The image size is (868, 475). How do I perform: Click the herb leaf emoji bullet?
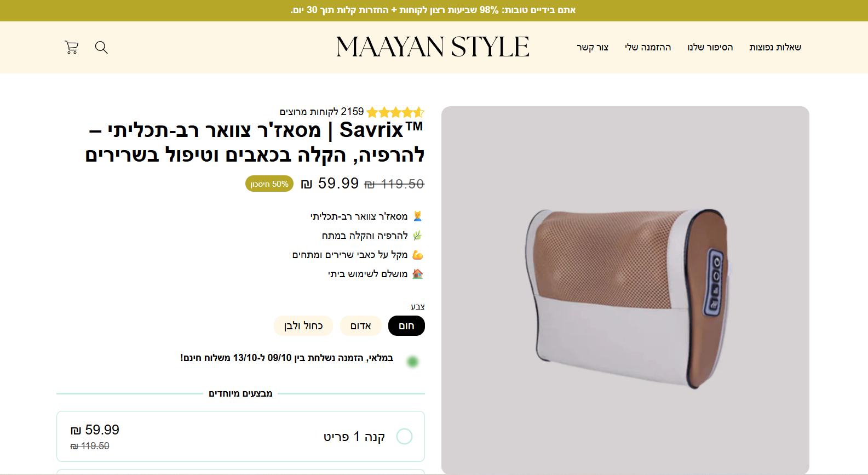click(418, 236)
